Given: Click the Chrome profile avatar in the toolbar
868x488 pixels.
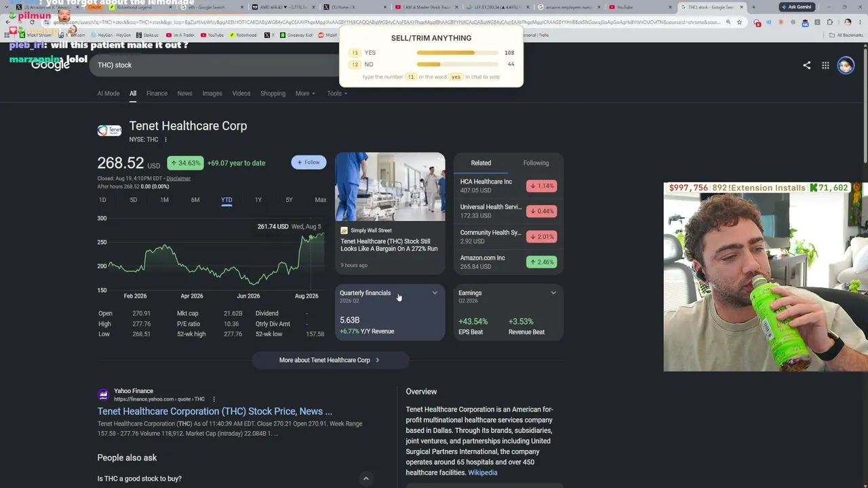Looking at the screenshot, I should (x=848, y=22).
